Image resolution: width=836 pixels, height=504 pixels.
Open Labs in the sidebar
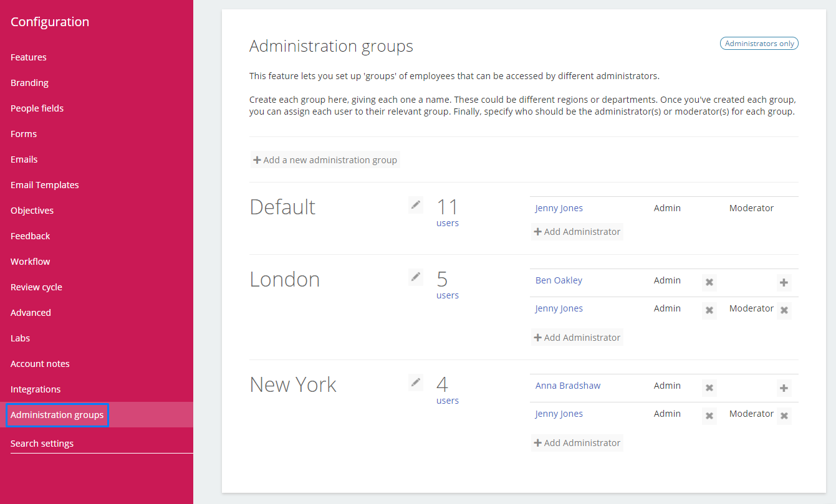pos(20,338)
